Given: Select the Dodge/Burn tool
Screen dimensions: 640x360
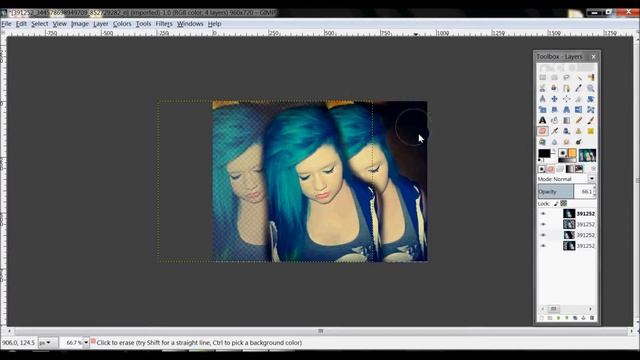Looking at the screenshot, I should click(x=578, y=142).
